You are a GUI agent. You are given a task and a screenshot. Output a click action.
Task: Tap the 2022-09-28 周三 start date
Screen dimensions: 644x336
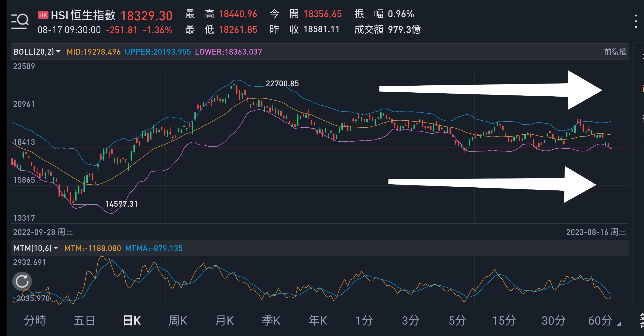click(43, 232)
